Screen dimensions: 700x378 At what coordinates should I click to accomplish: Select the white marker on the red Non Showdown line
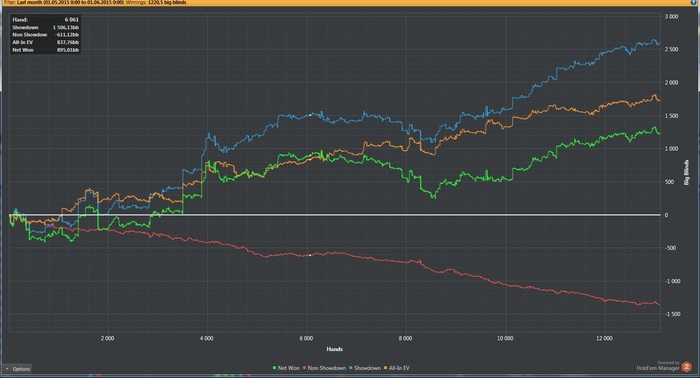point(310,255)
